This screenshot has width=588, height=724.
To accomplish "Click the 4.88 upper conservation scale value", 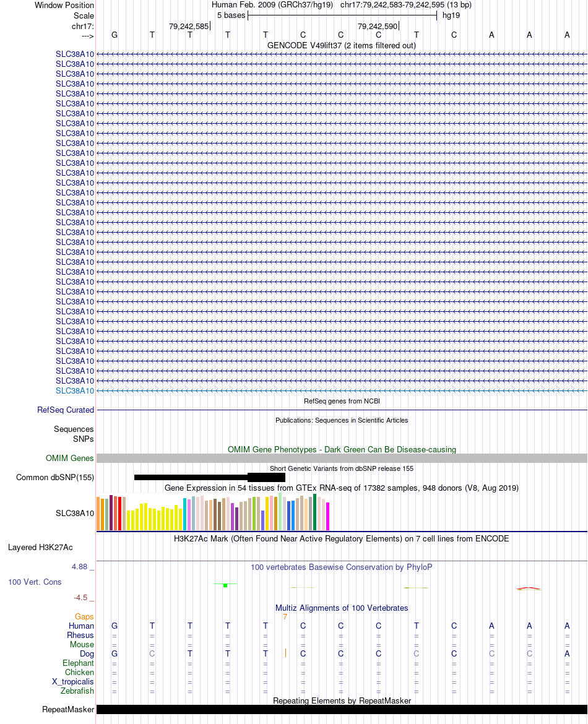I will coord(79,567).
